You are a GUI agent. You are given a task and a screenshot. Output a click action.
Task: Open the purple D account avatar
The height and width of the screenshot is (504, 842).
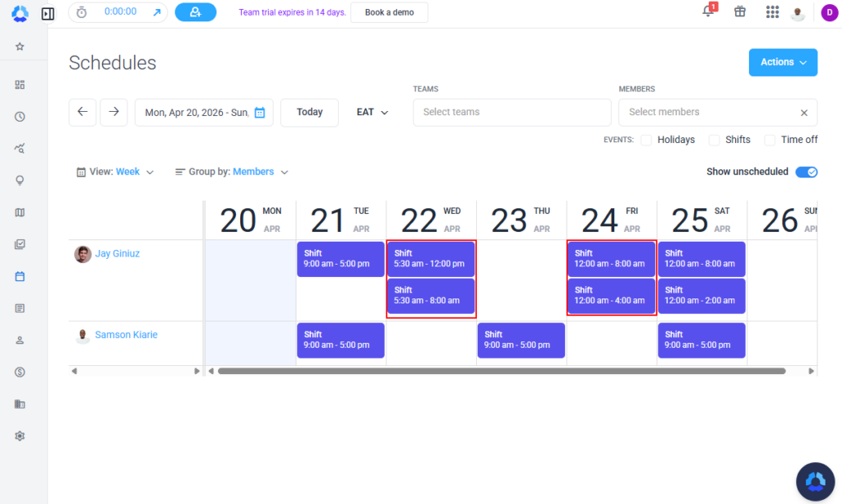click(x=829, y=13)
